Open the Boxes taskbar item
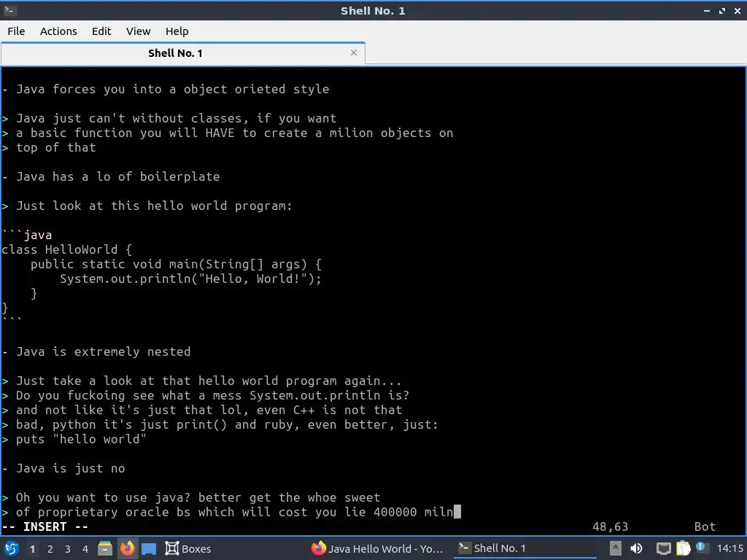 187,548
